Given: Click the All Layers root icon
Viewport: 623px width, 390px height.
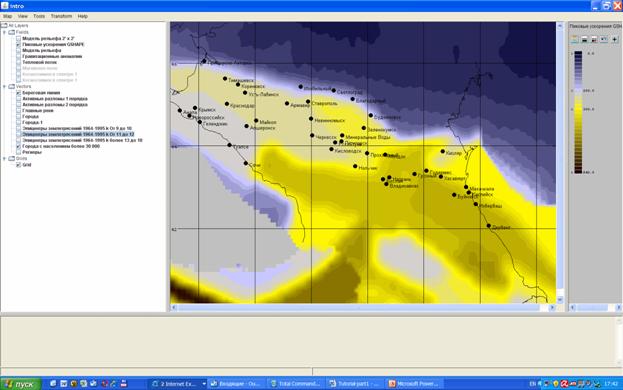Looking at the screenshot, I should (x=4, y=25).
